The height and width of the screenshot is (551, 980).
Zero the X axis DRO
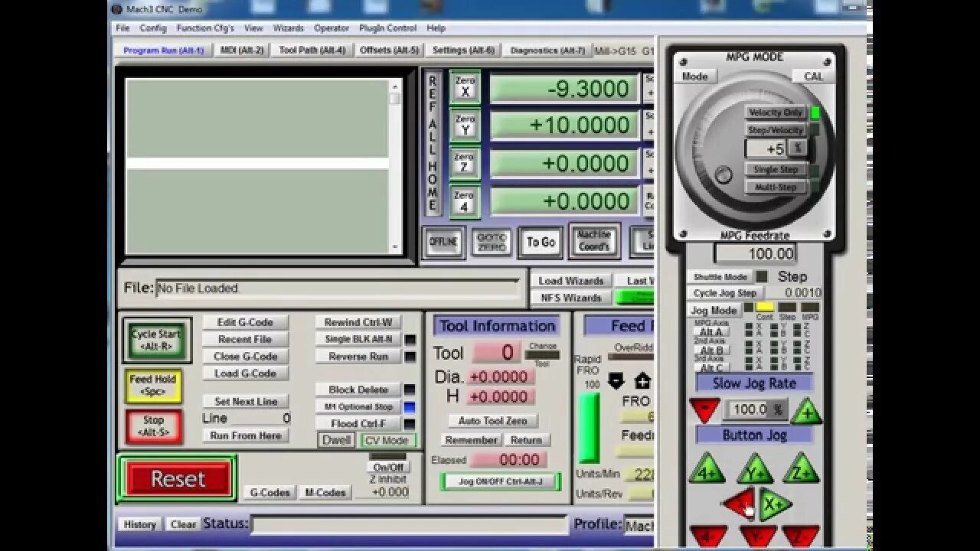[465, 87]
